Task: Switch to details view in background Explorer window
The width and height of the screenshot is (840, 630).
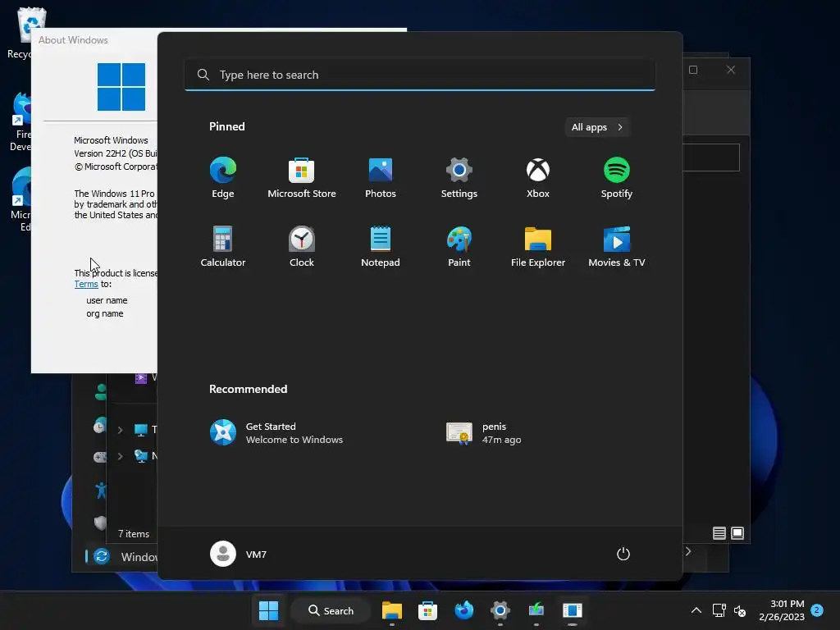Action: pyautogui.click(x=719, y=533)
